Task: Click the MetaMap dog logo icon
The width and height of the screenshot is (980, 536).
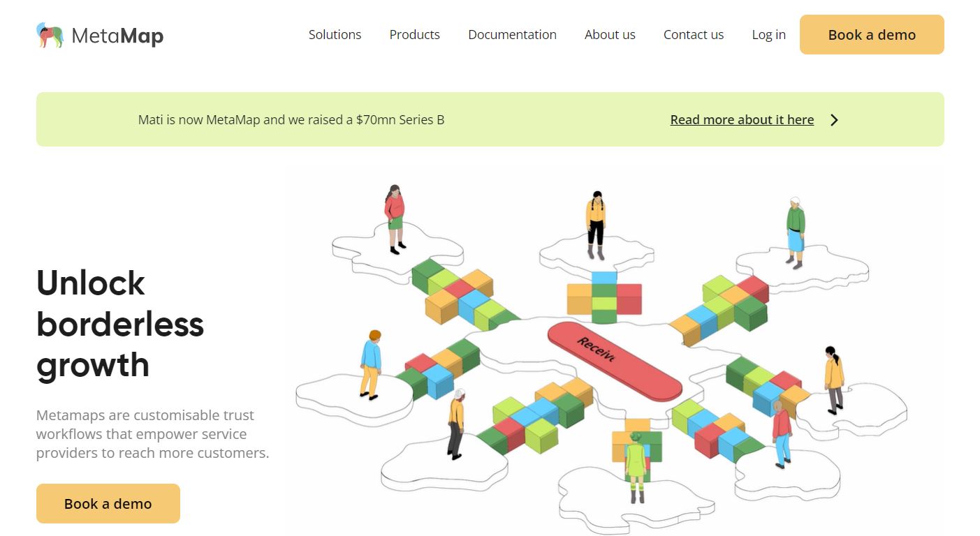Action: (x=50, y=35)
